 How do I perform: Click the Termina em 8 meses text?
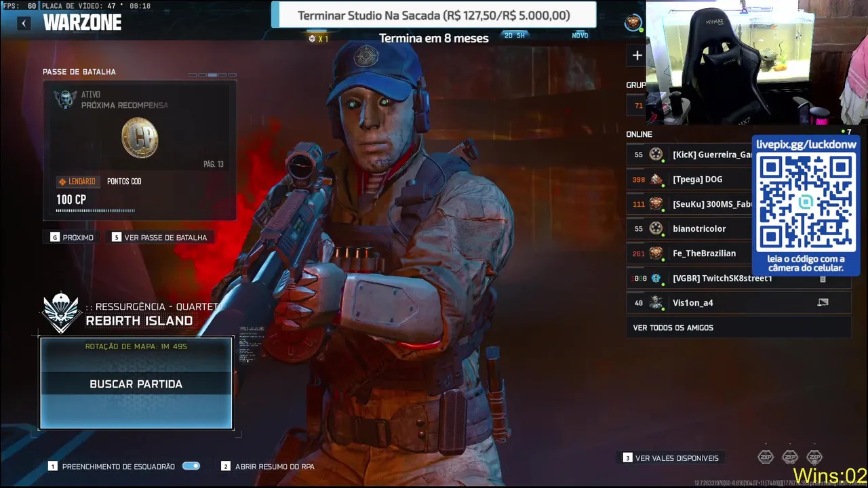click(433, 38)
